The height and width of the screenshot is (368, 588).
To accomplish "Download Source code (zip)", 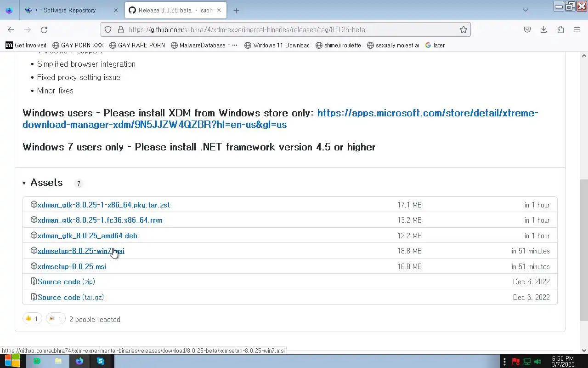I will point(66,282).
